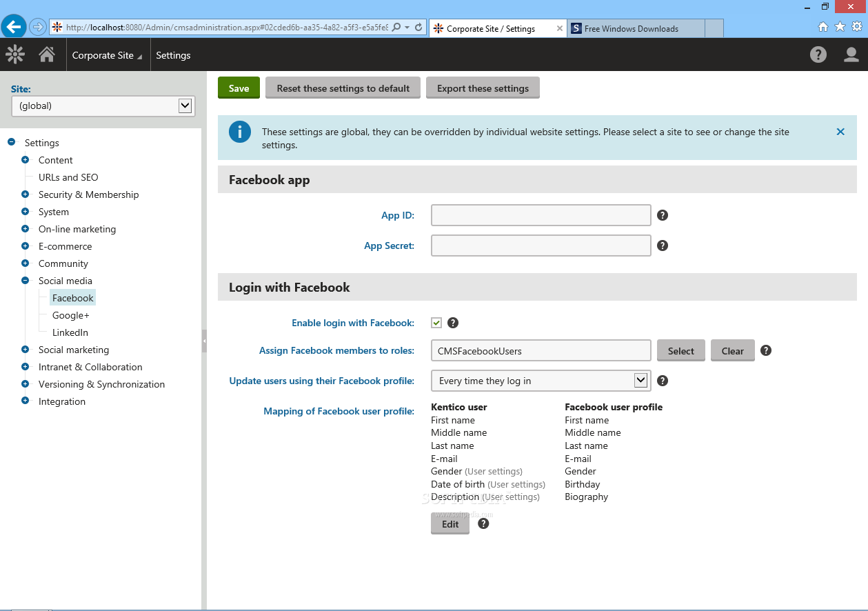Screen dimensions: 868x611
Task: Show help for Enable login with Facebook
Action: (x=453, y=323)
